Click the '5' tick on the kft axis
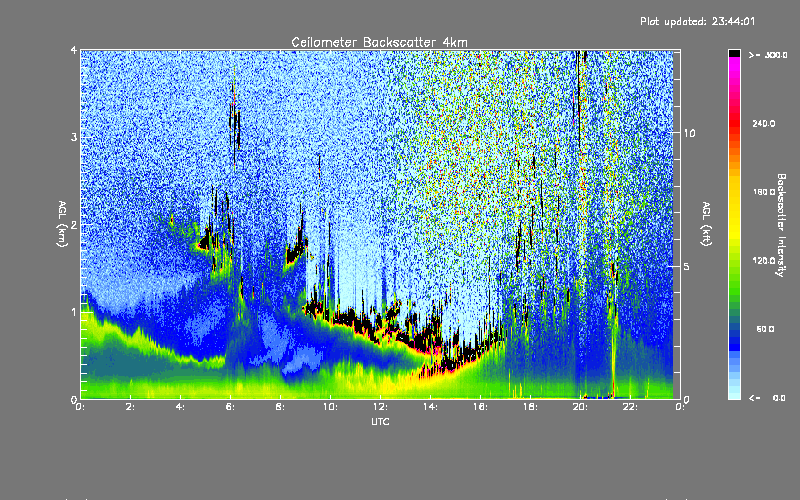The width and height of the screenshot is (800, 500). tap(687, 267)
